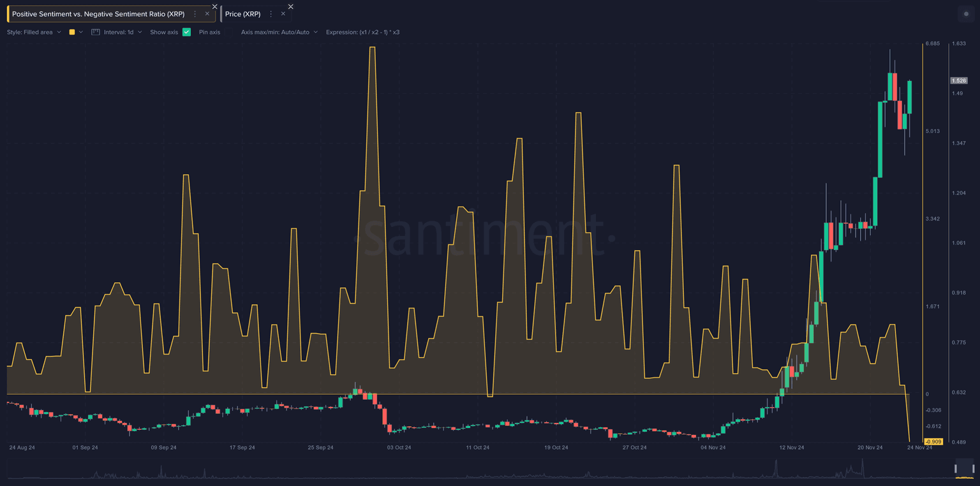The image size is (980, 486).
Task: Click the X icon above Price (XRP) tab
Action: tap(290, 6)
